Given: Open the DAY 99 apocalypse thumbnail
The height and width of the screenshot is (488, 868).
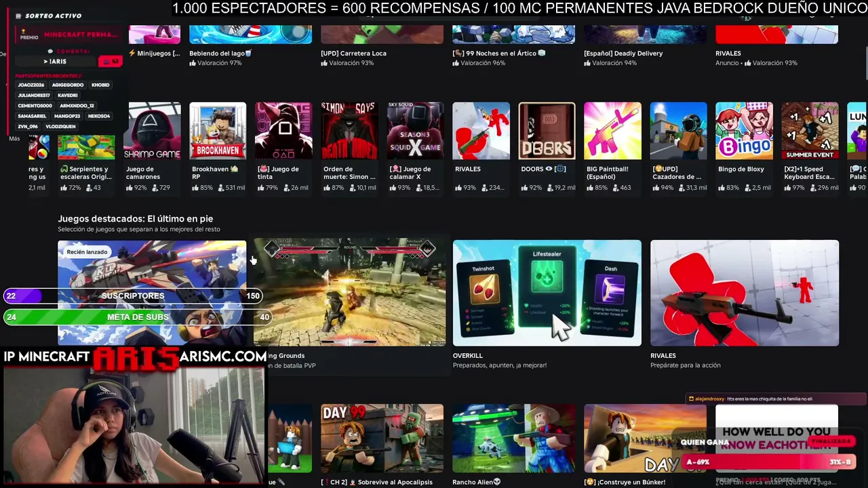Looking at the screenshot, I should click(x=382, y=439).
